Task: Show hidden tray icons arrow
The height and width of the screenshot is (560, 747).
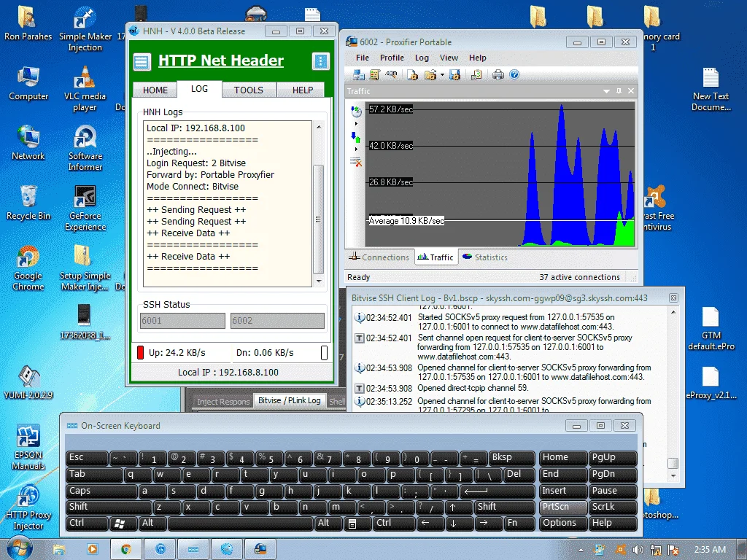Action: click(581, 550)
